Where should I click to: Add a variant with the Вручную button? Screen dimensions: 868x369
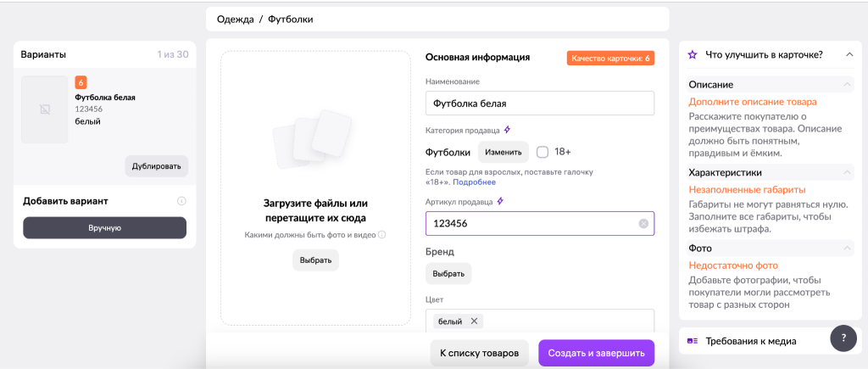[x=104, y=227]
